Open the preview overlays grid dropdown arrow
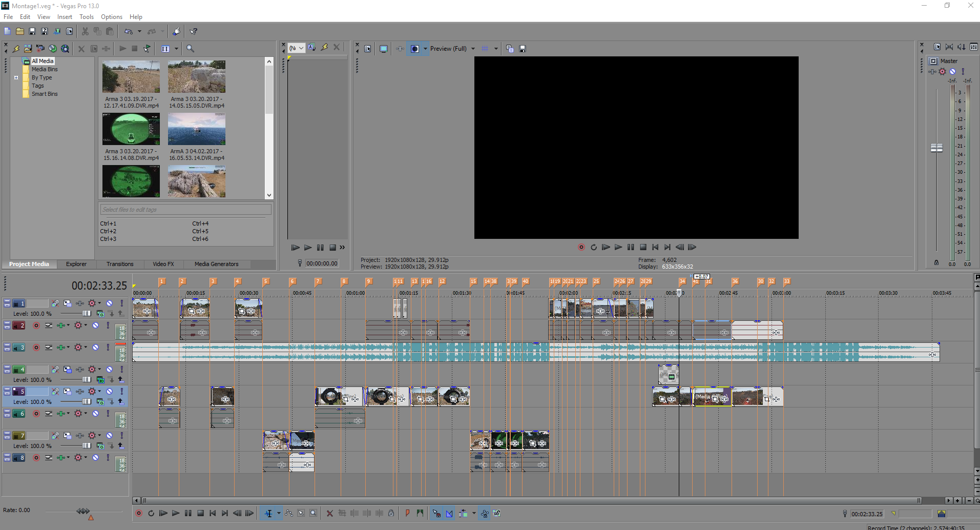The image size is (980, 530). point(496,49)
